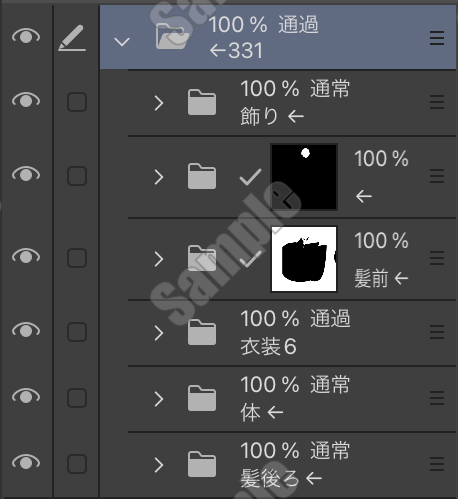Hide the ←331 folder with eye icon
458x499 pixels.
[26, 36]
